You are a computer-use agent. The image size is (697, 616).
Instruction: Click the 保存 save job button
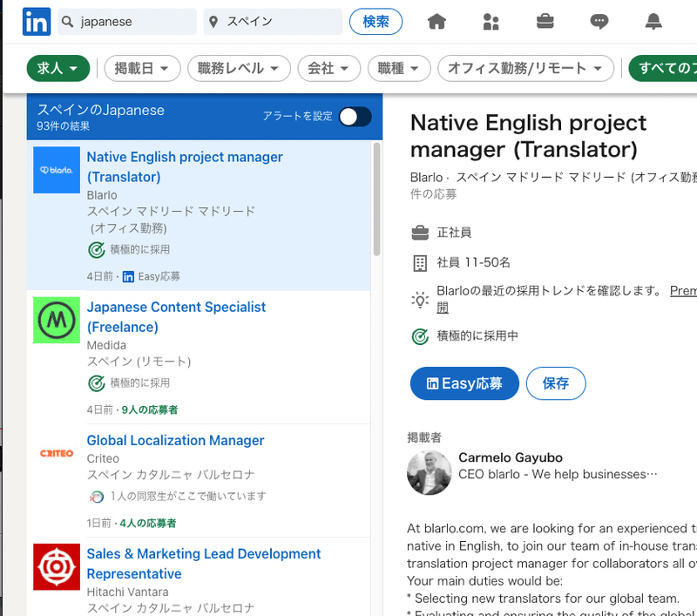(556, 383)
